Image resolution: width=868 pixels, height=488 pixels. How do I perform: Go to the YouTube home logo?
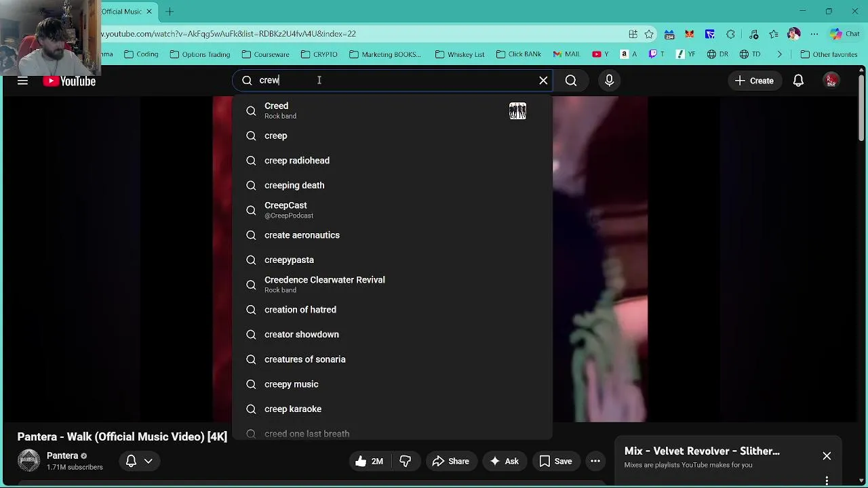[69, 81]
